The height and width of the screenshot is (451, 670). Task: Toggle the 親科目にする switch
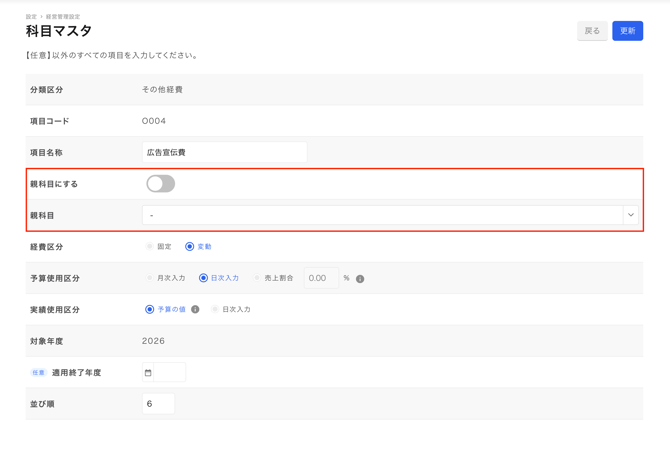(x=161, y=184)
